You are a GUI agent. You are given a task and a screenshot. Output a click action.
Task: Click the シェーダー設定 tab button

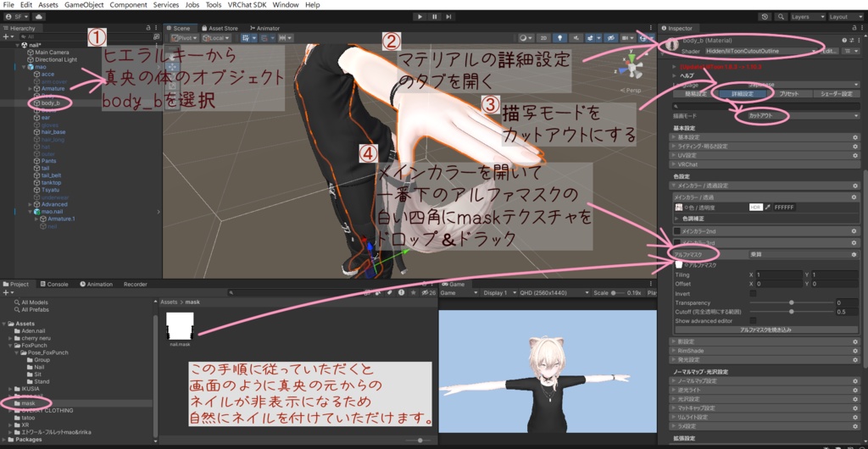point(837,93)
